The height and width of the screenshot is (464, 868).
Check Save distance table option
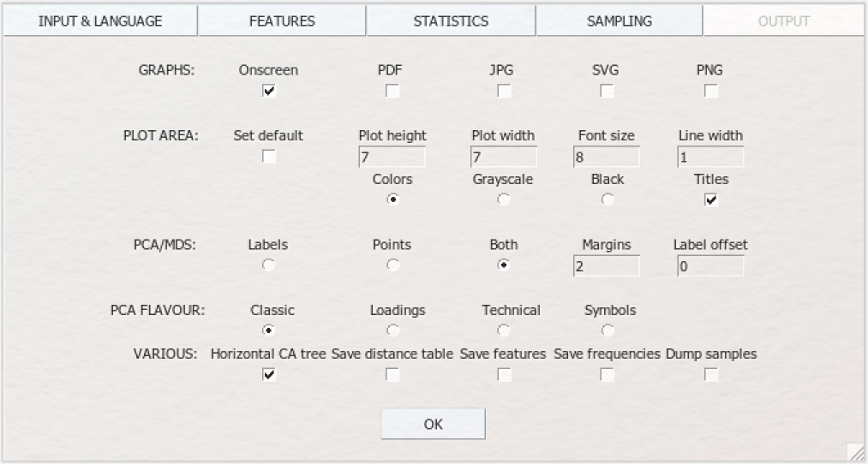click(392, 375)
